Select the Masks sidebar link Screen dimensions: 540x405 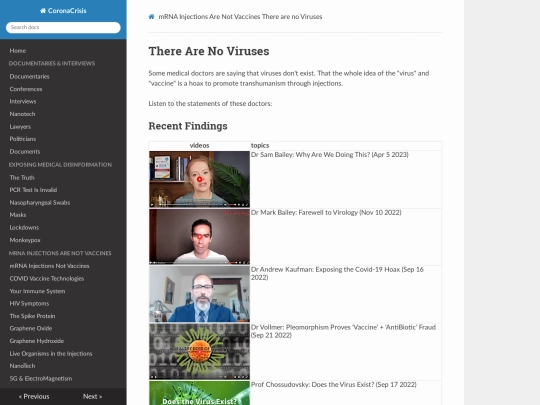click(x=18, y=215)
